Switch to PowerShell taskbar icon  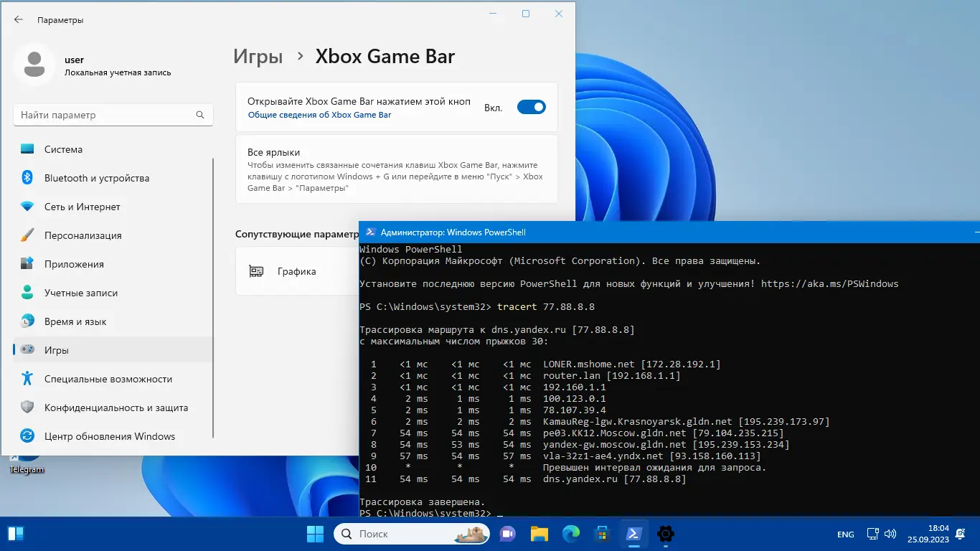(x=634, y=534)
